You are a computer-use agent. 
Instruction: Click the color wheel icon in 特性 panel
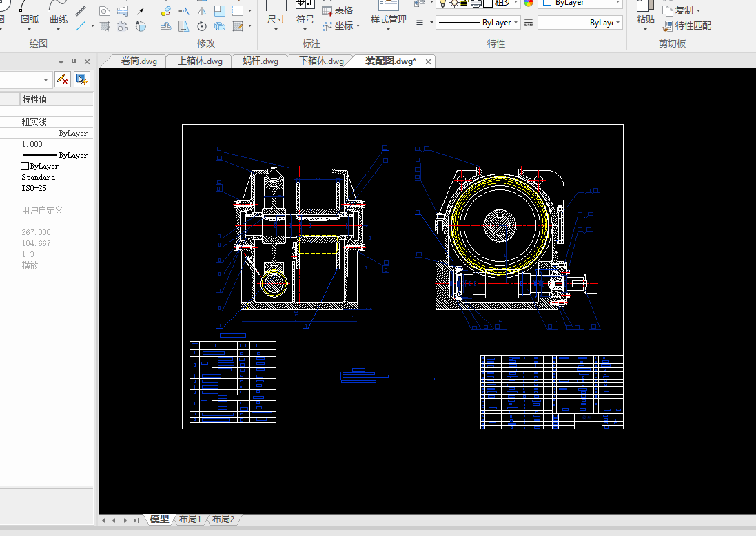pos(529,3)
